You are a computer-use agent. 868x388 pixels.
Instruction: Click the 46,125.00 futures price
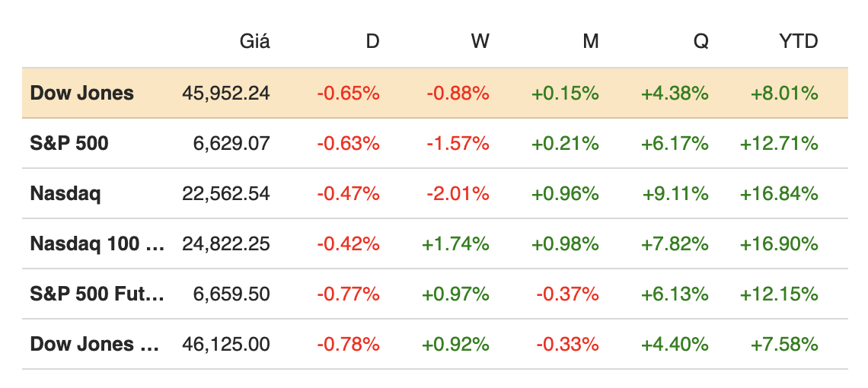(226, 344)
